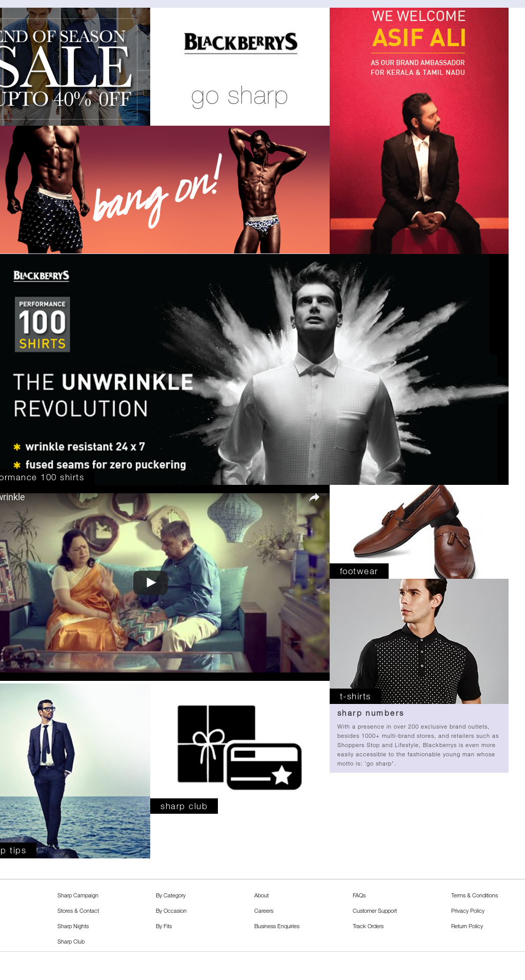Open the FAQs footer link
The image size is (525, 980).
359,895
